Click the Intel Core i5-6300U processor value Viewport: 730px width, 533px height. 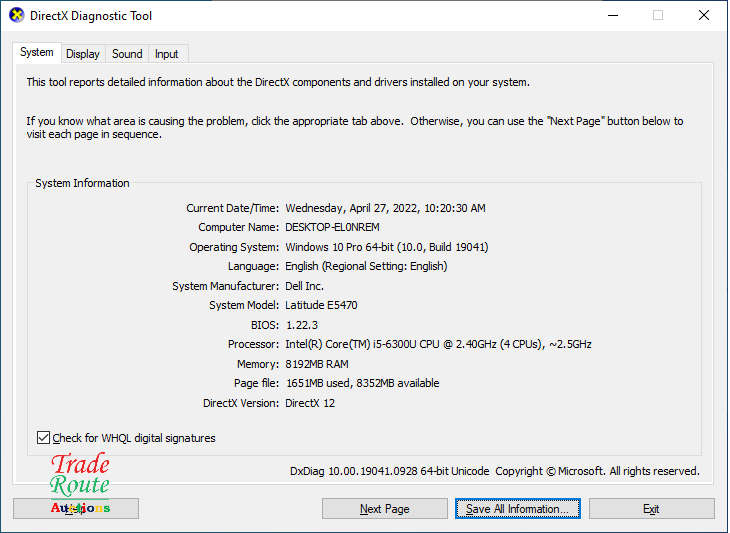coord(439,344)
